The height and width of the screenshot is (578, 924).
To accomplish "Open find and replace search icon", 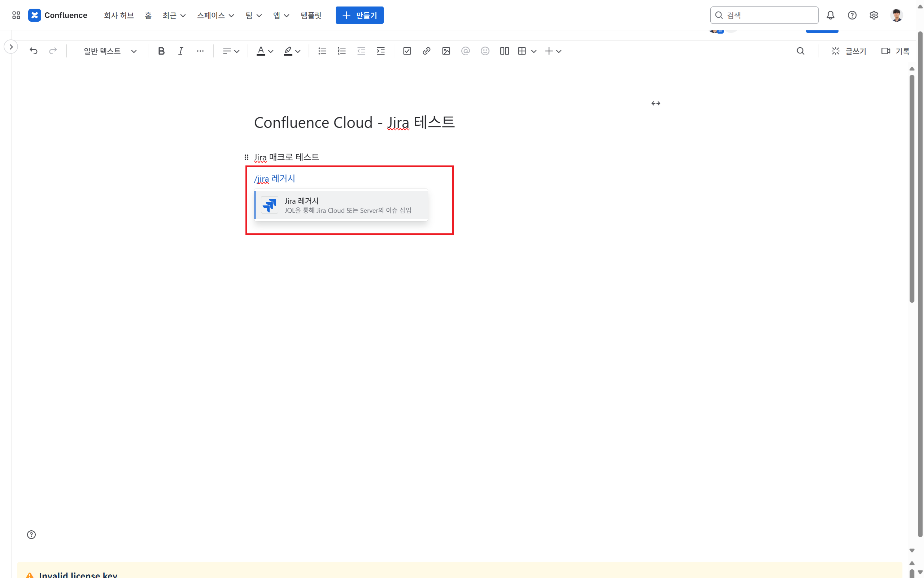I will 800,51.
